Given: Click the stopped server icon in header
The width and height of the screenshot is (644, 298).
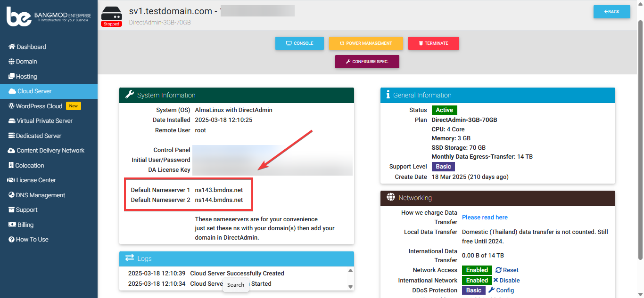Looking at the screenshot, I should pyautogui.click(x=111, y=13).
